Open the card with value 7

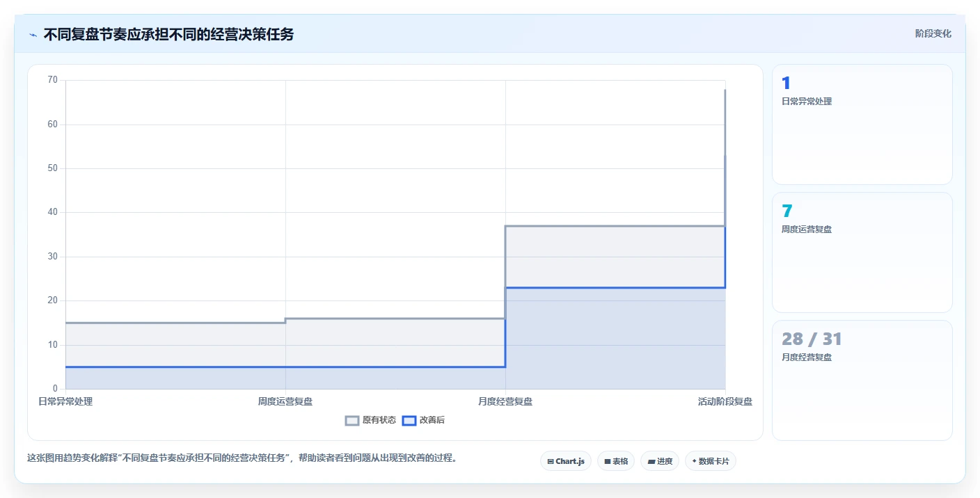tap(862, 252)
